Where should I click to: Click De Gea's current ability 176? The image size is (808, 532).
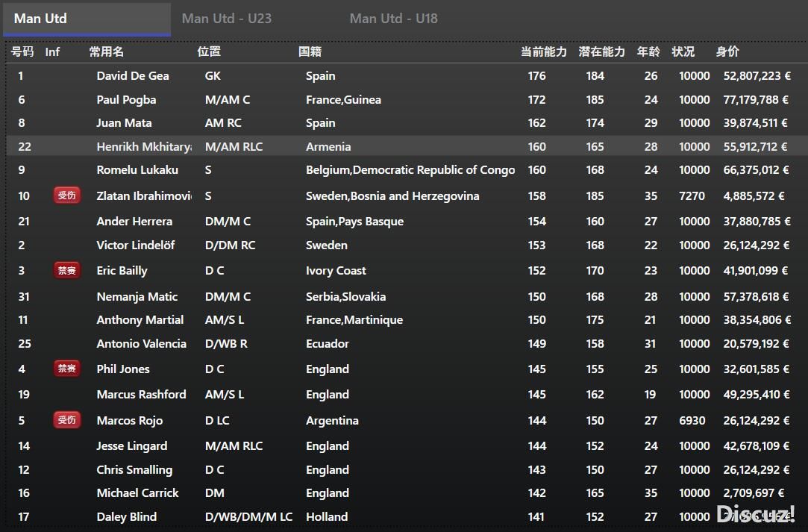point(536,76)
